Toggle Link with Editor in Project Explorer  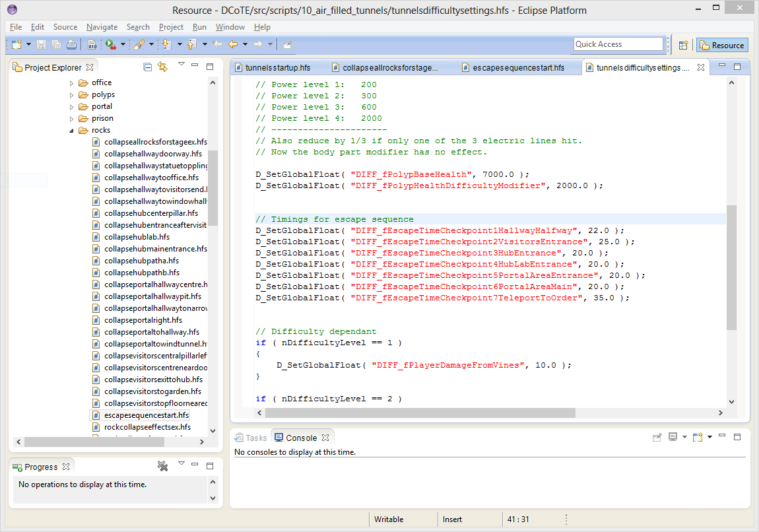pos(162,66)
